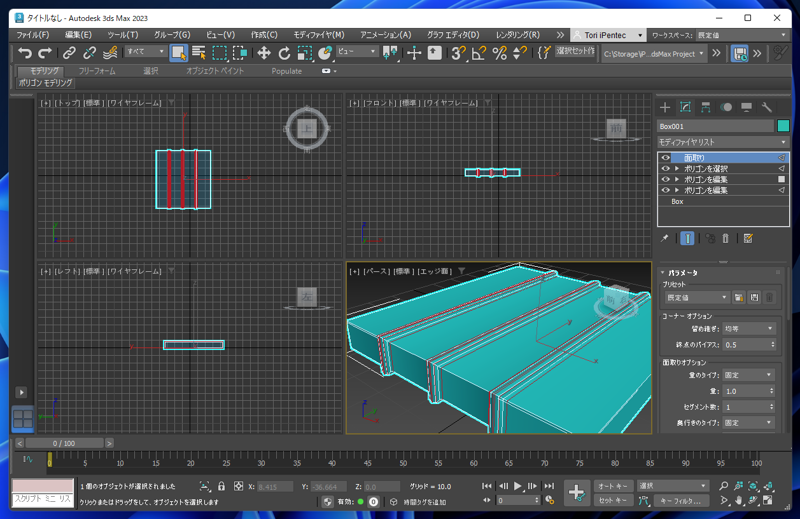The image size is (800, 519).
Task: Open the 留め継ぎ dropdown set to 均等
Action: click(x=749, y=329)
